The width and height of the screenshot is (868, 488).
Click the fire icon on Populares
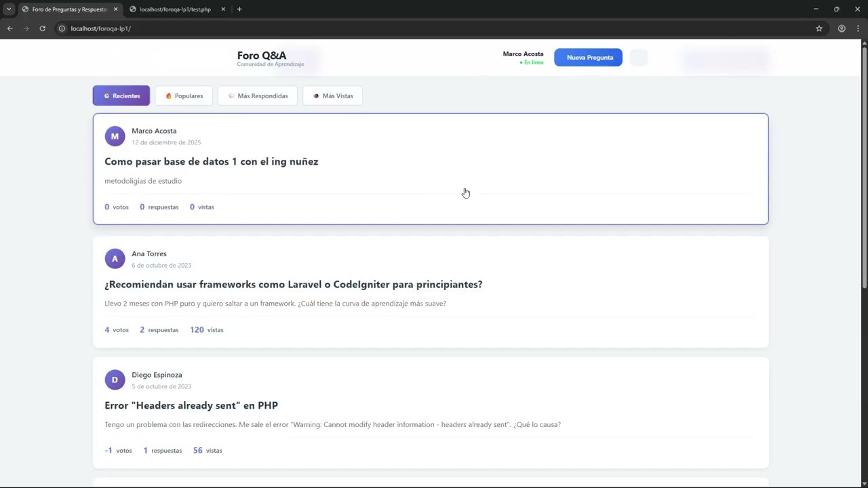169,96
